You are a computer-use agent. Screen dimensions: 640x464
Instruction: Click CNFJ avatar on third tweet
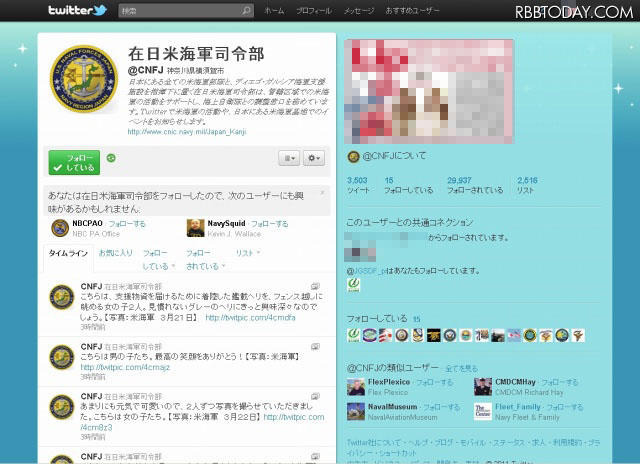point(62,407)
